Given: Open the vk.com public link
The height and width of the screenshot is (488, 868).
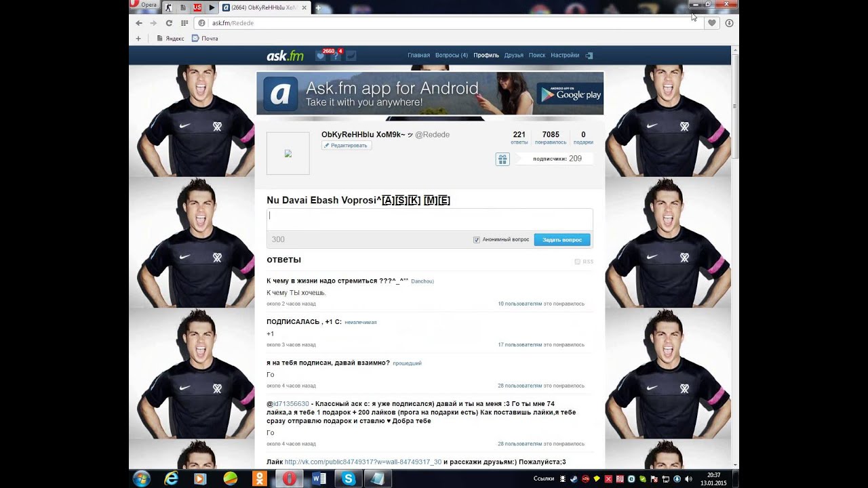Looking at the screenshot, I should click(x=363, y=462).
